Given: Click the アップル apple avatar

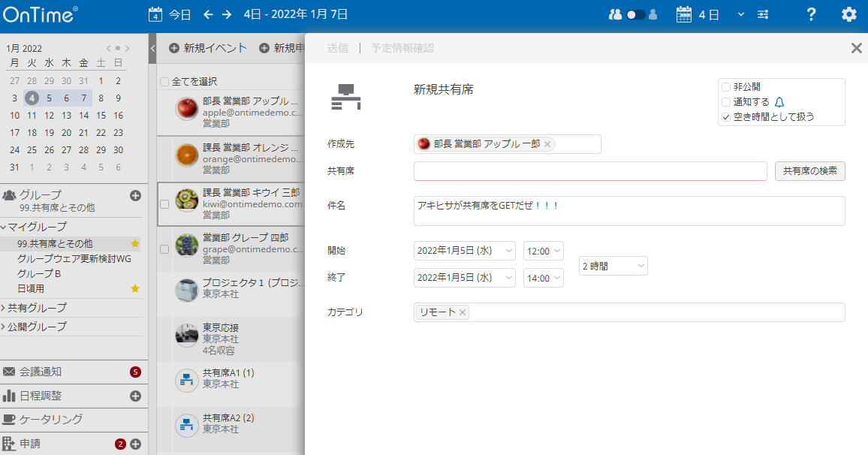Looking at the screenshot, I should tap(186, 108).
